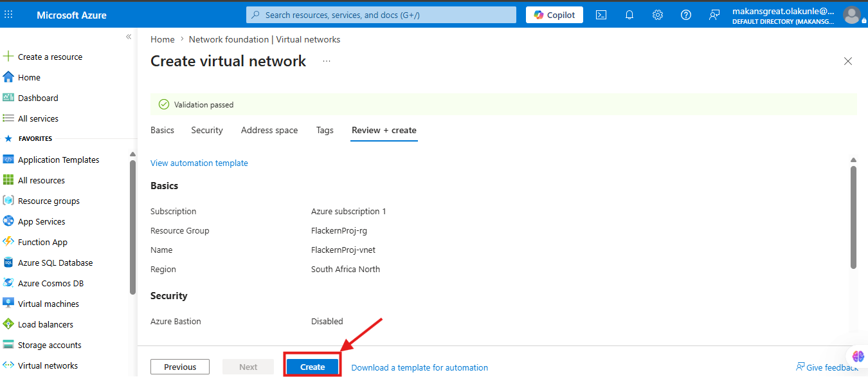Click the main content vertical scrollbar
This screenshot has width=868, height=377.
point(853,217)
